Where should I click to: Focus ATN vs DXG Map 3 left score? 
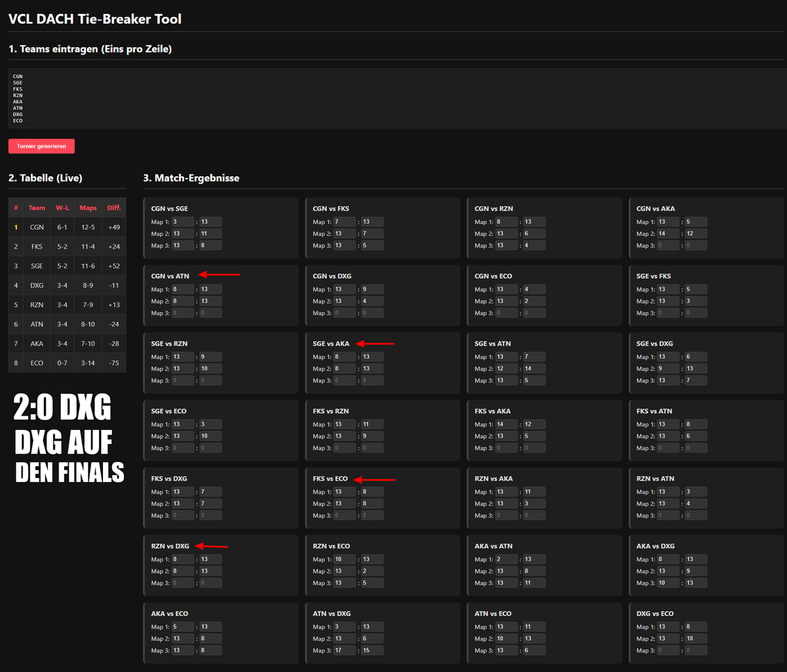(x=345, y=650)
